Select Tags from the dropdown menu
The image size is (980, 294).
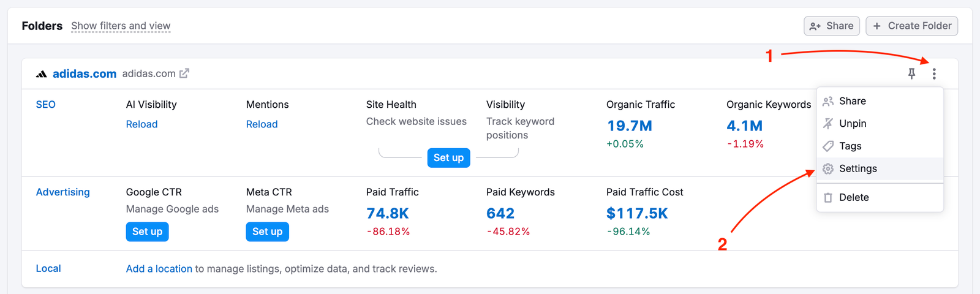(x=850, y=146)
